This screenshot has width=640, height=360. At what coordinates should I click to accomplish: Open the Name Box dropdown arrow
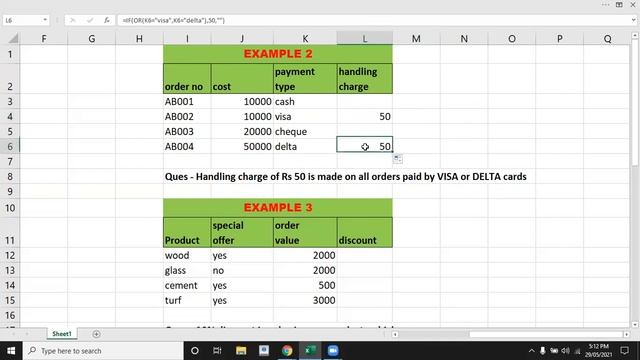45,20
